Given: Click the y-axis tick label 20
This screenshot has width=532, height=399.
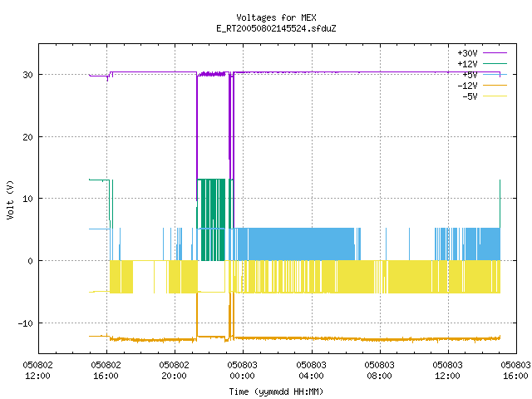Looking at the screenshot, I should [27, 137].
